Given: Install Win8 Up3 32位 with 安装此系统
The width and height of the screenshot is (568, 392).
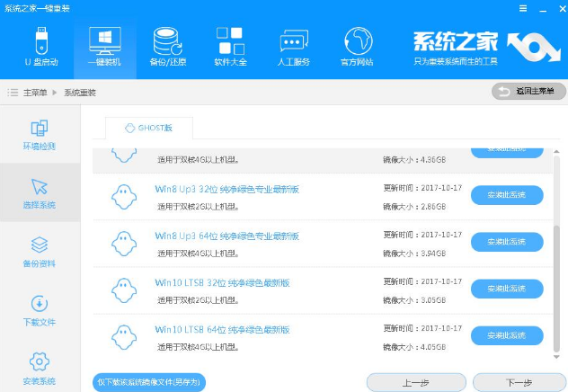Looking at the screenshot, I should point(507,195).
